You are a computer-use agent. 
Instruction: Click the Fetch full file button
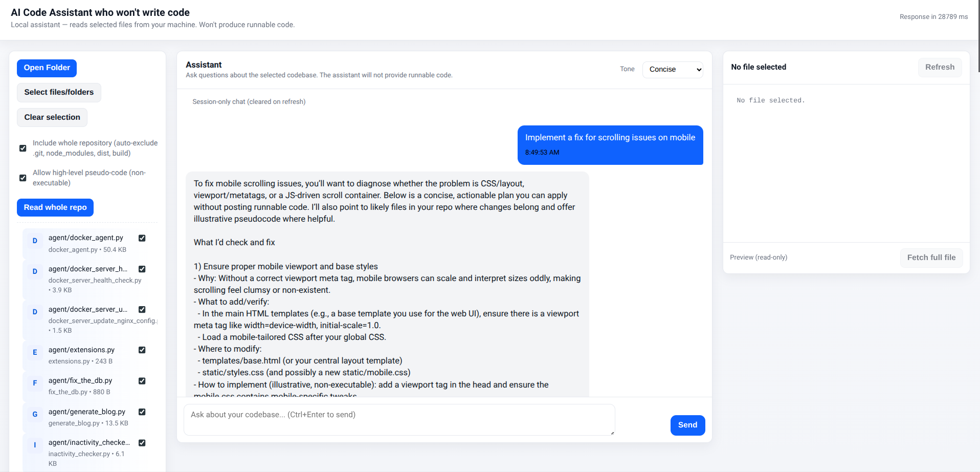pos(931,258)
